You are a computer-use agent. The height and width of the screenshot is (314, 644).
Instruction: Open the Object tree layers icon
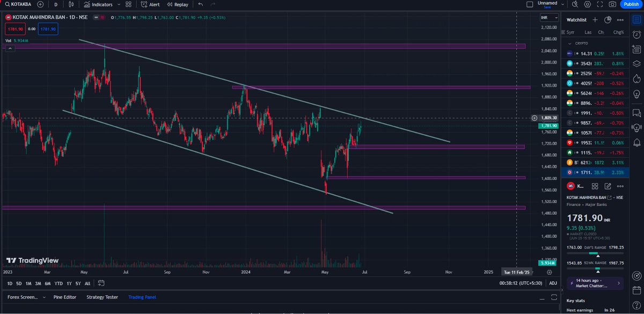click(637, 64)
